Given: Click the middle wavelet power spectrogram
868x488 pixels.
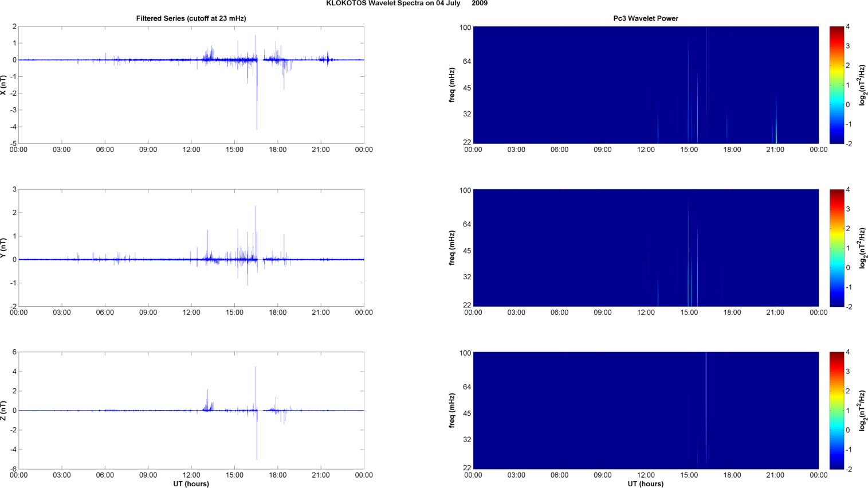Looking at the screenshot, I should pyautogui.click(x=646, y=248).
